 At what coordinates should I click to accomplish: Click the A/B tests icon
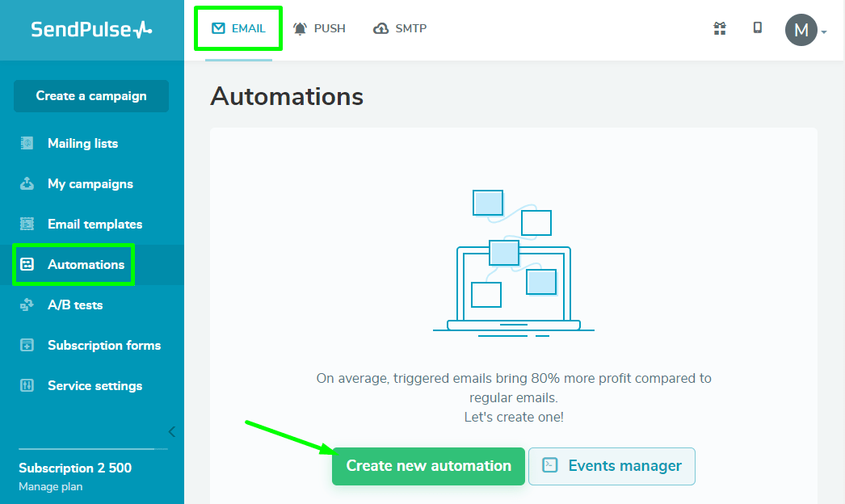27,305
